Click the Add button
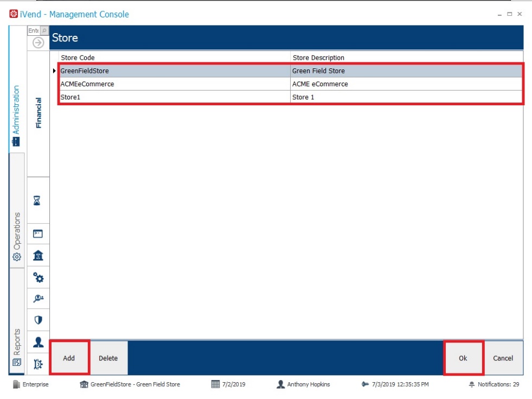The height and width of the screenshot is (399, 532). 69,358
